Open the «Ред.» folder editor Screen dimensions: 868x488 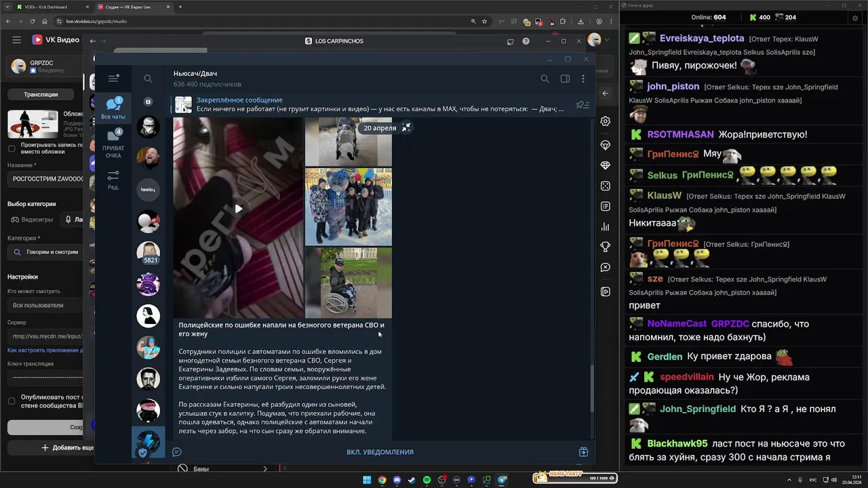pos(113,180)
